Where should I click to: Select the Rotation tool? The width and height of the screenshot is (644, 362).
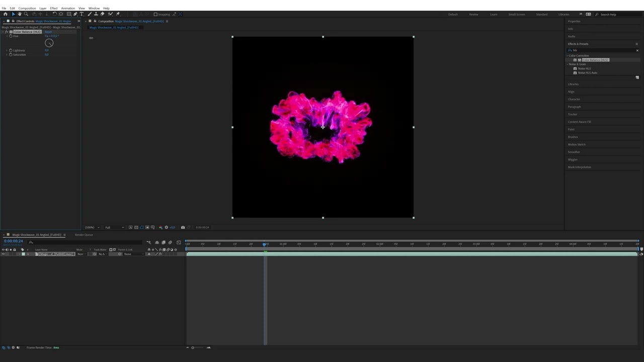(x=54, y=14)
